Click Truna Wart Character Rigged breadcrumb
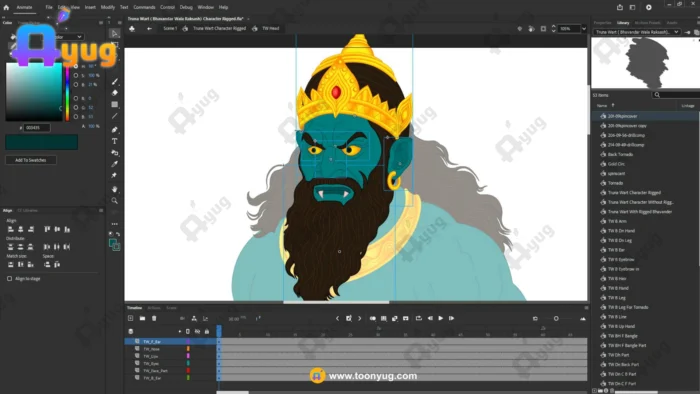700x394 pixels. [x=219, y=29]
